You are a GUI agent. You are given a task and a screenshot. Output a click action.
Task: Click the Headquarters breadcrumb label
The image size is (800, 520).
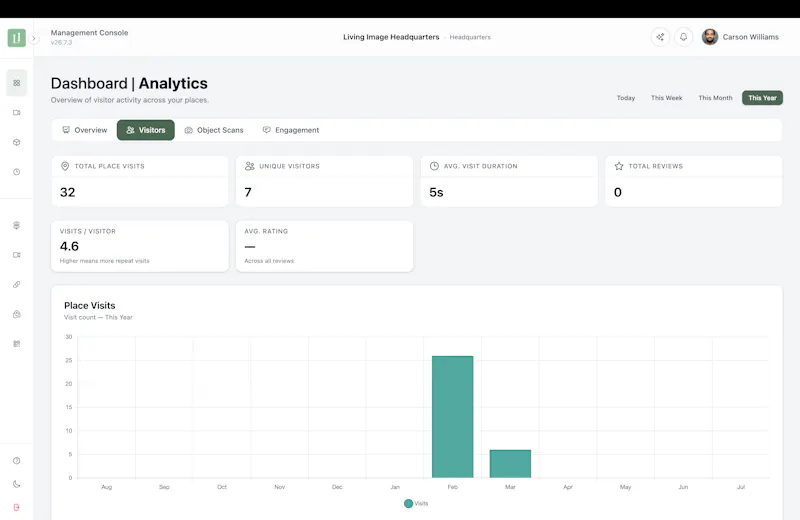click(470, 37)
